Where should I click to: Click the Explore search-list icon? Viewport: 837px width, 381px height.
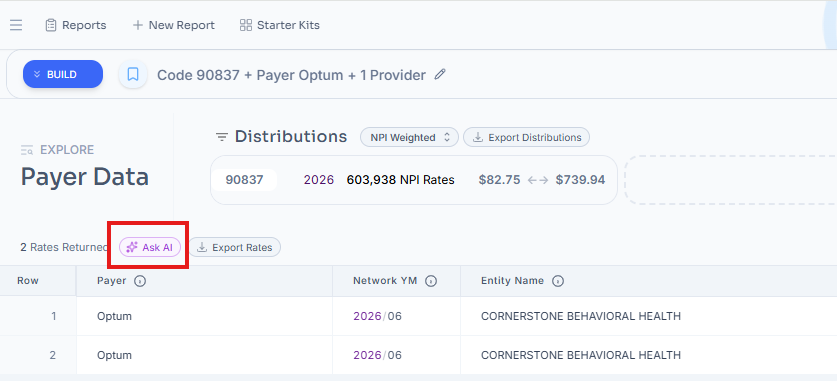coord(27,150)
